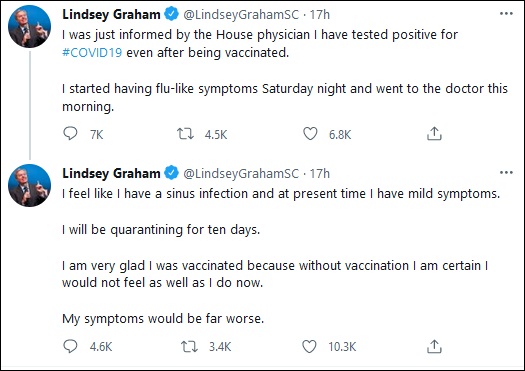Screen dimensions: 525x371
Task: Click the verified badge on the first tweet
Action: coord(172,14)
